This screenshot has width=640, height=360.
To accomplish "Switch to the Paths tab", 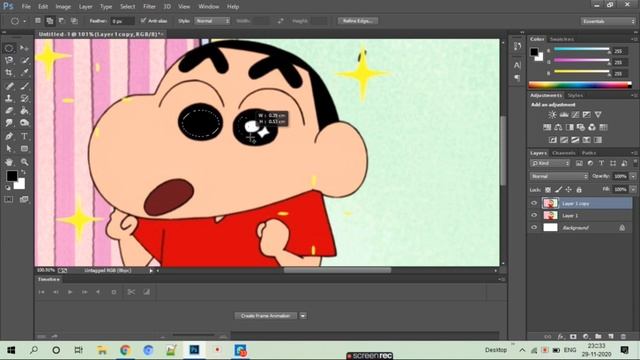I will [x=589, y=153].
